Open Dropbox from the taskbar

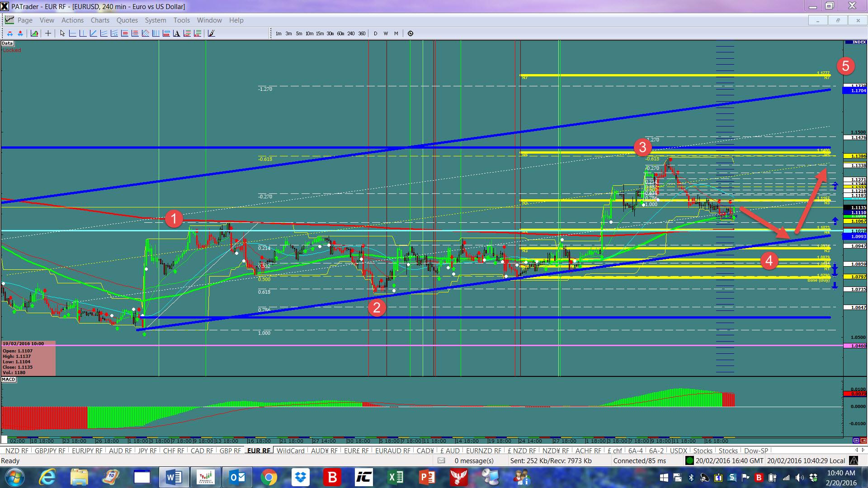pos(301,477)
